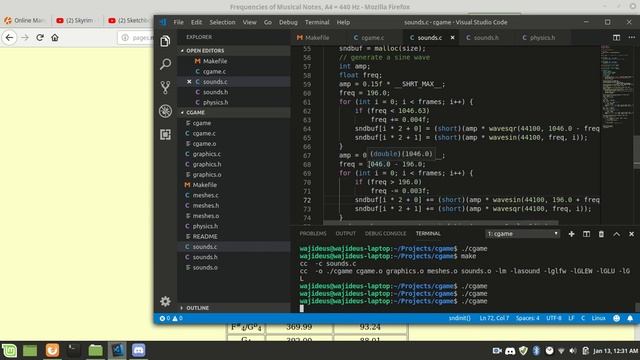Change end of line sequence LF
The width and height of the screenshot is (640, 360).
pos(571,318)
